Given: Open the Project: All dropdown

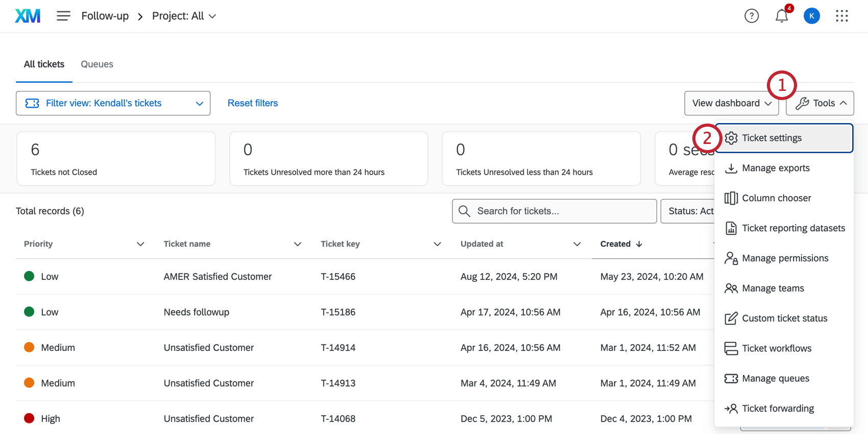Looking at the screenshot, I should tap(184, 16).
